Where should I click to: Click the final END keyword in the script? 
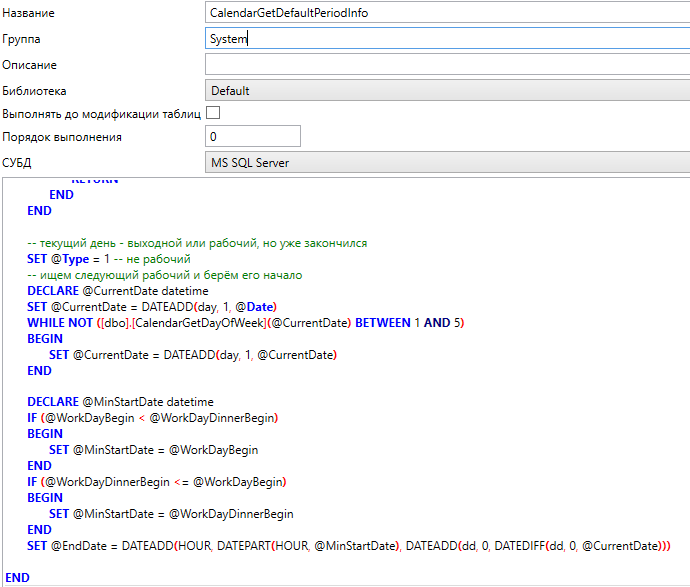[x=18, y=578]
